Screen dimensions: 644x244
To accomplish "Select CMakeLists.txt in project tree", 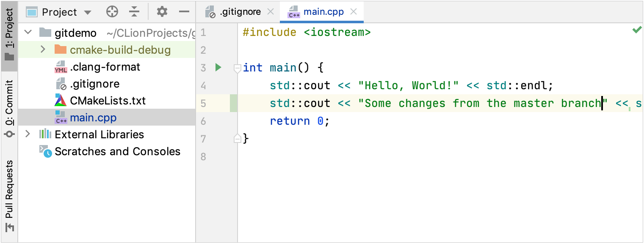I will coord(108,101).
